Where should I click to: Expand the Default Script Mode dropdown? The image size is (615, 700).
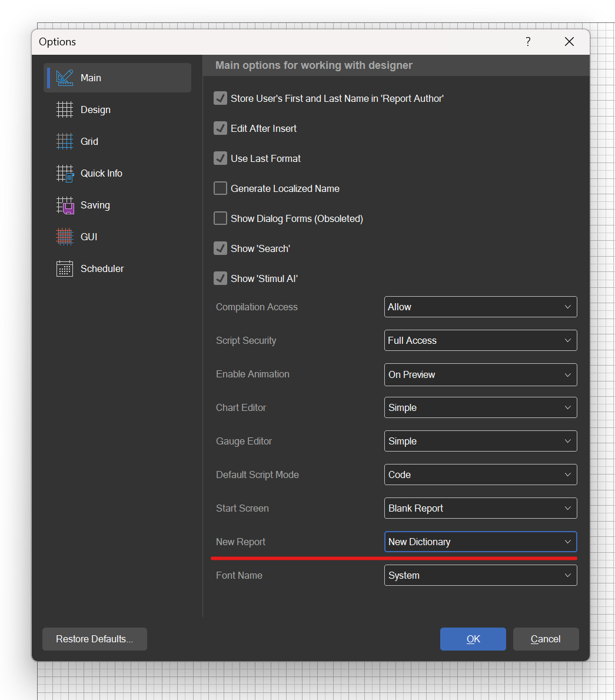coord(481,475)
